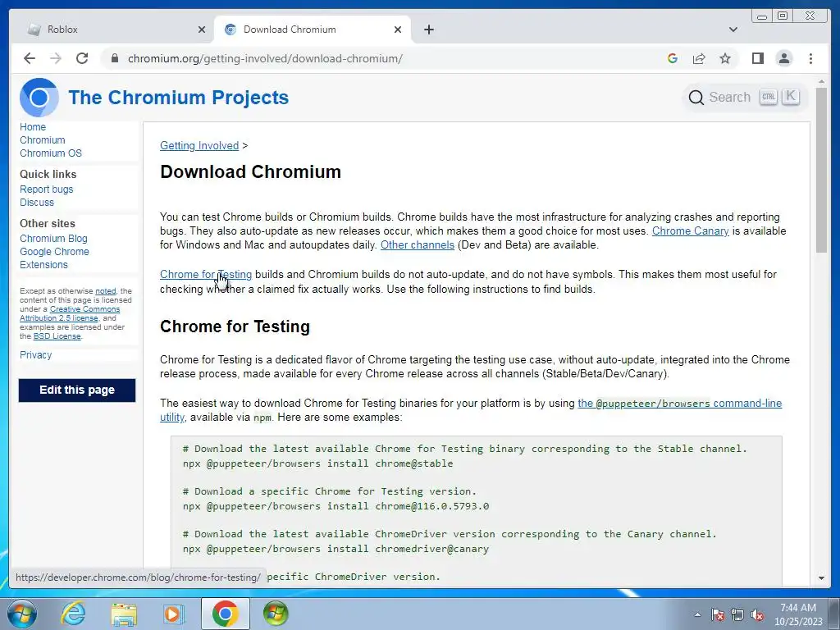Open the Other channels link

[418, 244]
